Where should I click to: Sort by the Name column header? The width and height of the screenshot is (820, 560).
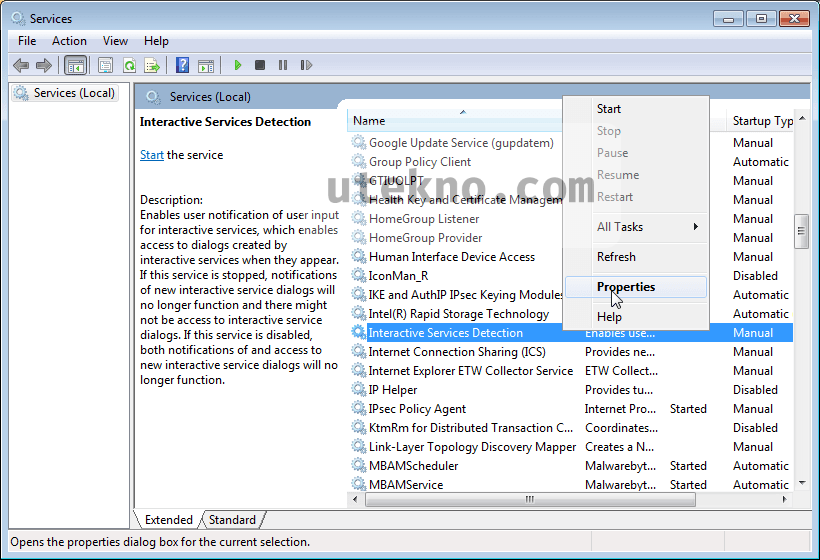[x=455, y=121]
